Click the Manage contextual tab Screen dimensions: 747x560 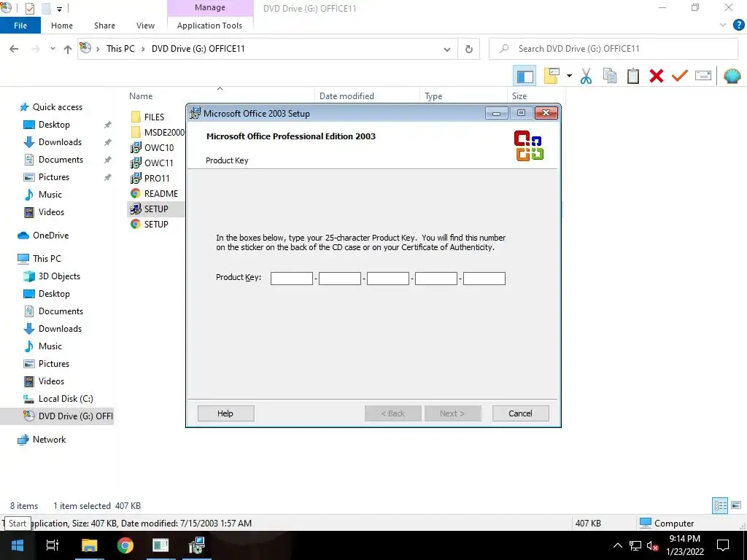coord(210,7)
